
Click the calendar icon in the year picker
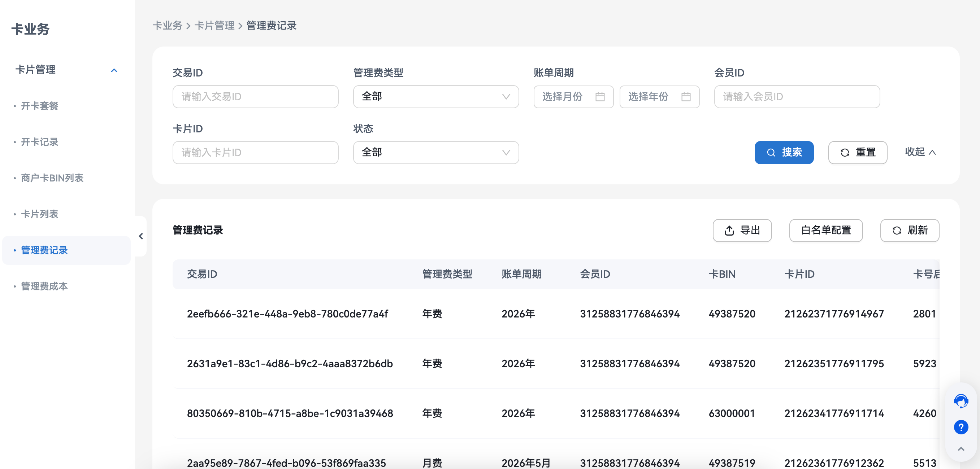[x=686, y=97]
